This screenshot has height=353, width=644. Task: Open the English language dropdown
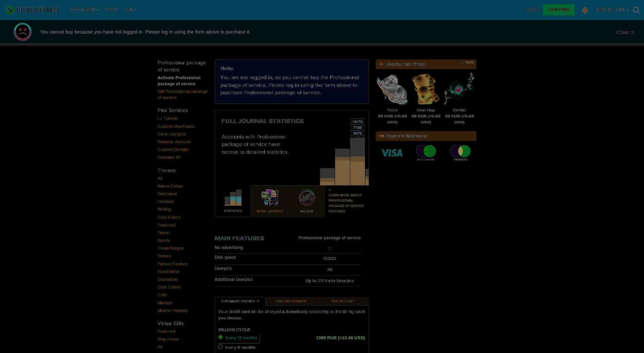(612, 10)
